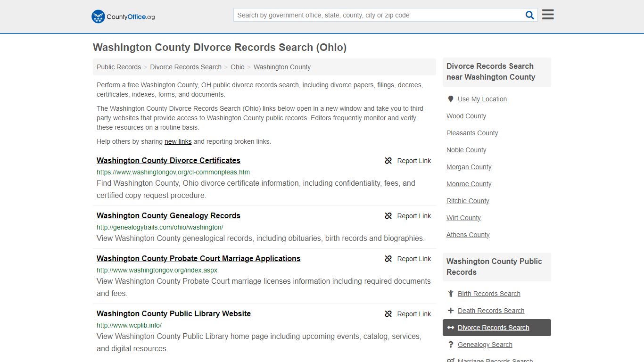Open Divorce Records Search breadcrumb
Screen dimensions: 644x362
[186, 67]
